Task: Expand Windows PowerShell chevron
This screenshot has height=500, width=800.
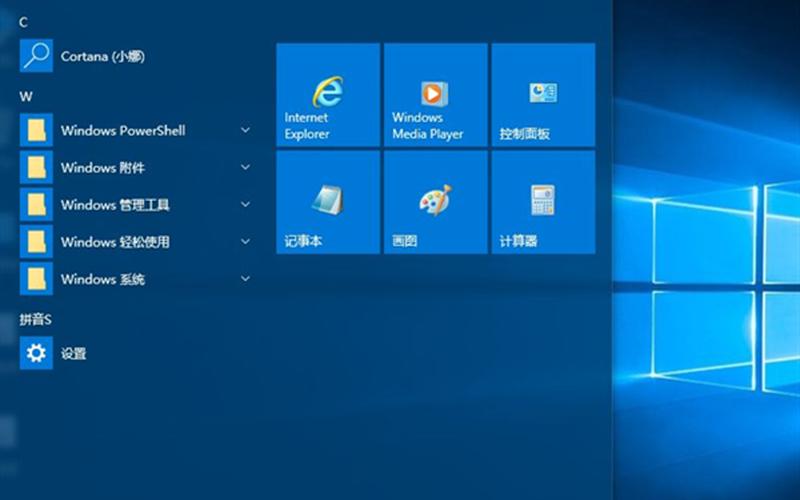Action: point(245,130)
